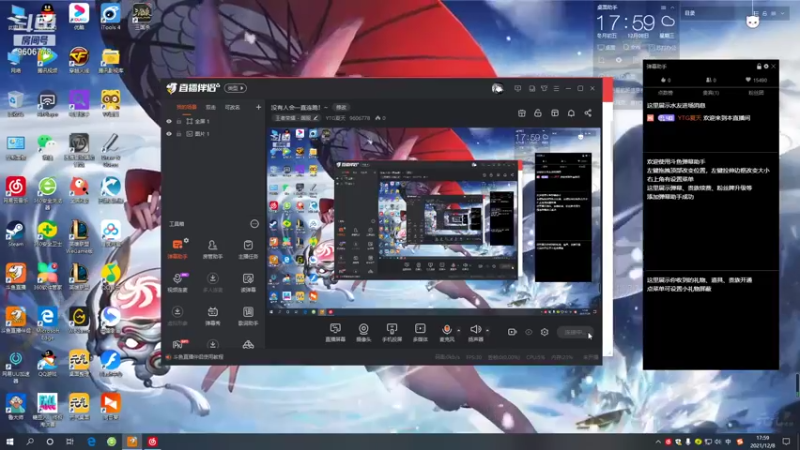
Task: Open the message icon in the title bar
Action: [517, 88]
